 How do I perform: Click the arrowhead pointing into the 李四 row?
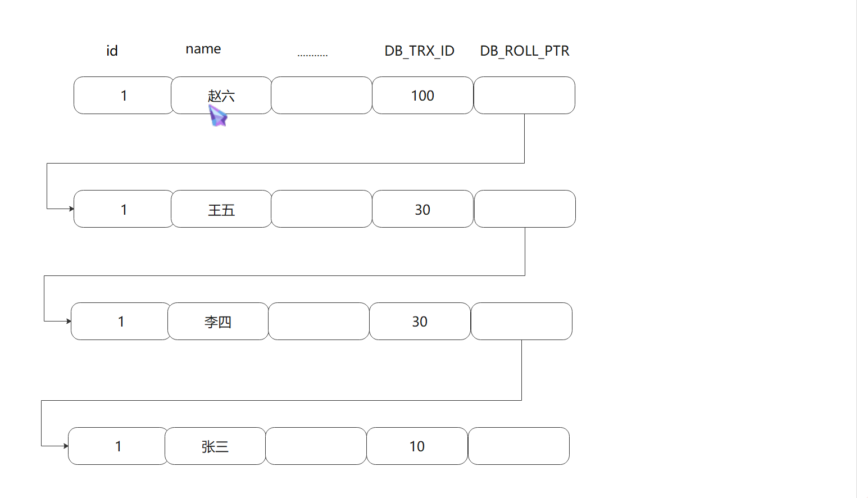pyautogui.click(x=69, y=322)
